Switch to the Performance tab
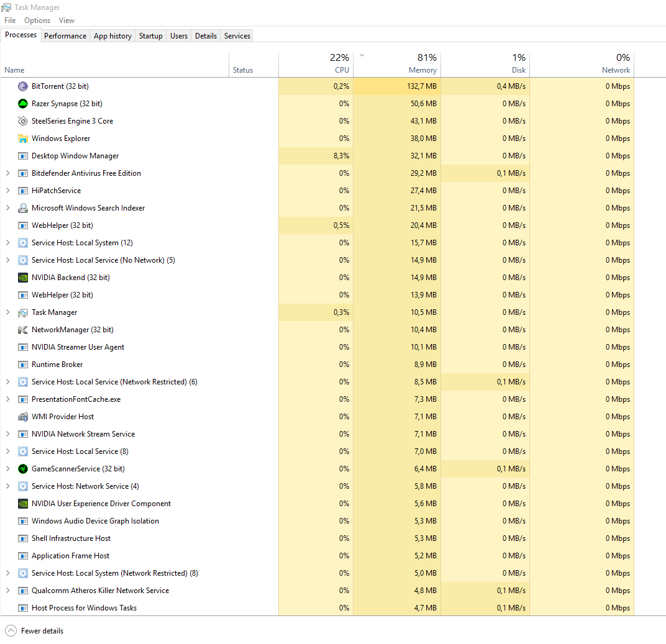The image size is (666, 644). 65,36
